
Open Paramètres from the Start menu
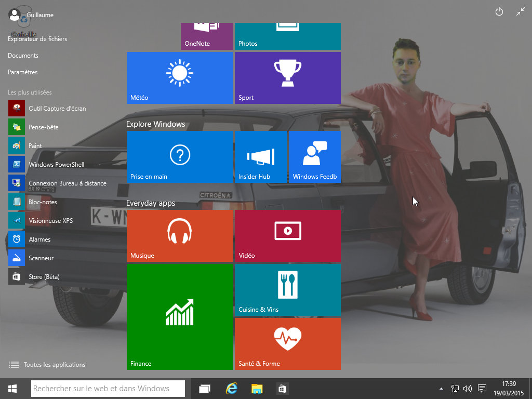pyautogui.click(x=23, y=72)
